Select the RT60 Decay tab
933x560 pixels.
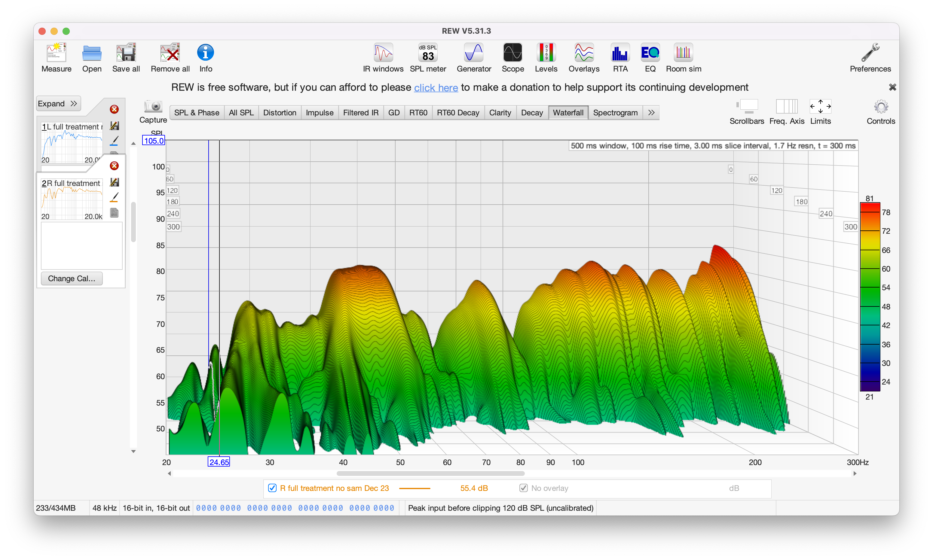click(458, 112)
